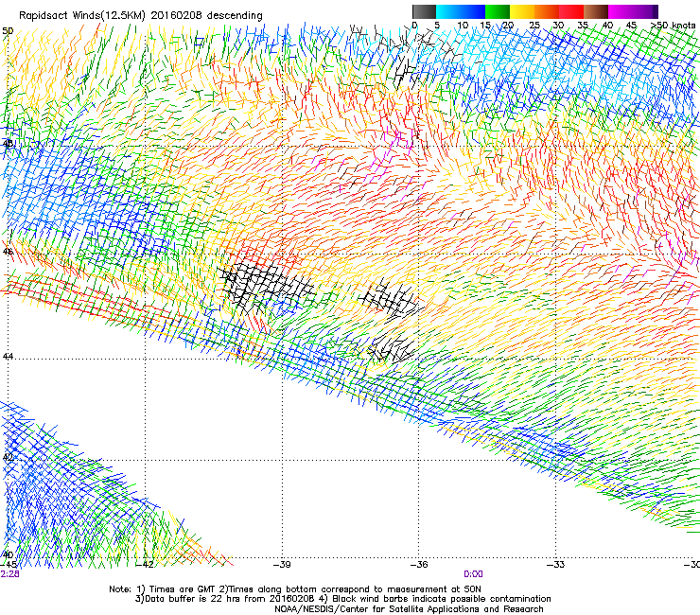Select the yellow 20-25 knots legend swatch

[522, 11]
